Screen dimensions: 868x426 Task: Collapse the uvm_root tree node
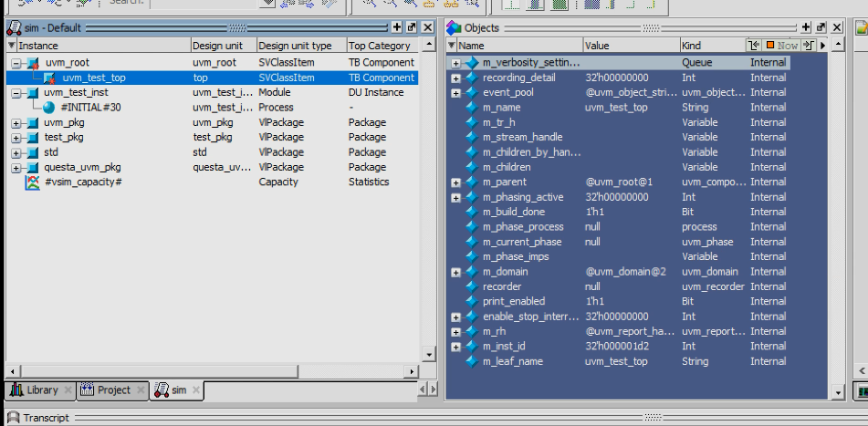(16, 63)
